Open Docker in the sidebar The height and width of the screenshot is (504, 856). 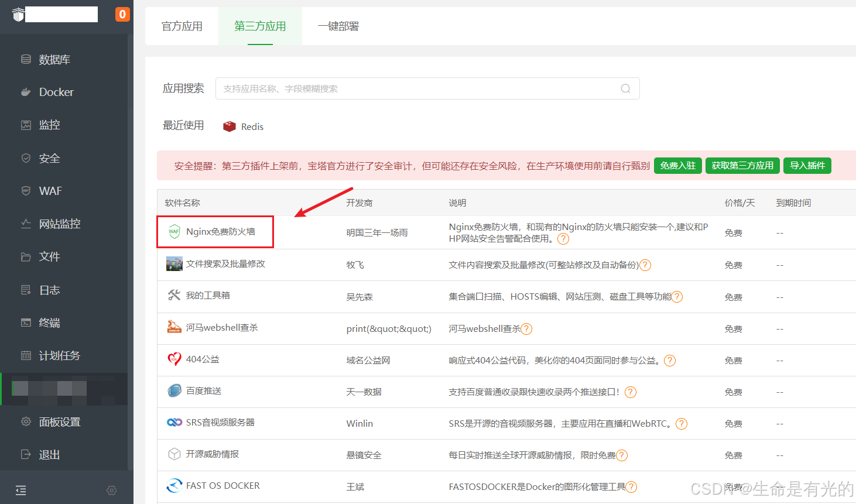coord(56,92)
